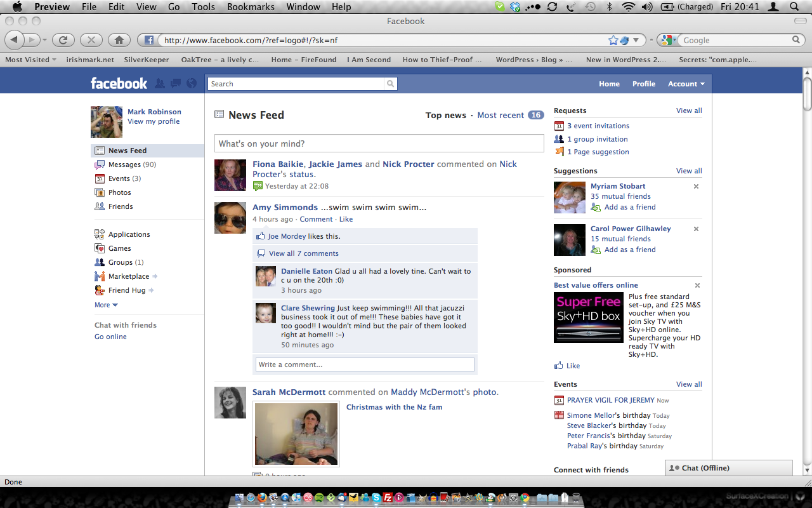Click the browser reload button

click(x=63, y=40)
